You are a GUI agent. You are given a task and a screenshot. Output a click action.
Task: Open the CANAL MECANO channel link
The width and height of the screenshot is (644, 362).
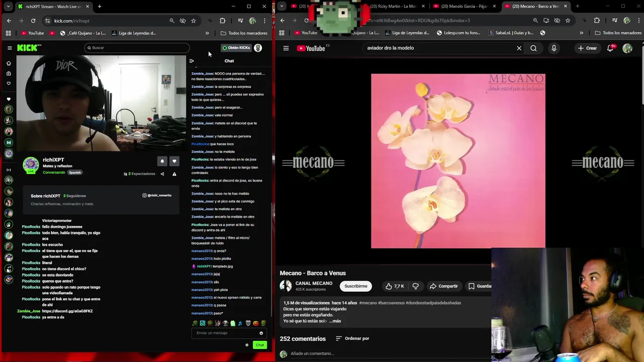314,283
